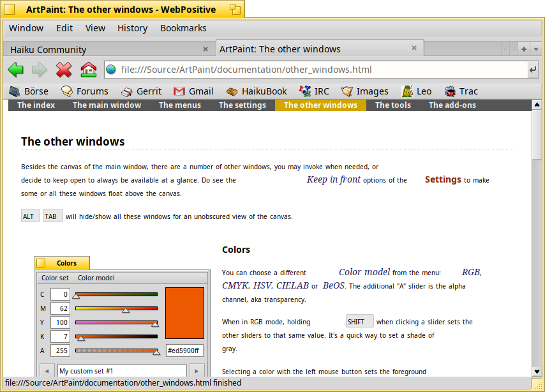
Task: Open the Gmail bookmark
Action: point(193,91)
